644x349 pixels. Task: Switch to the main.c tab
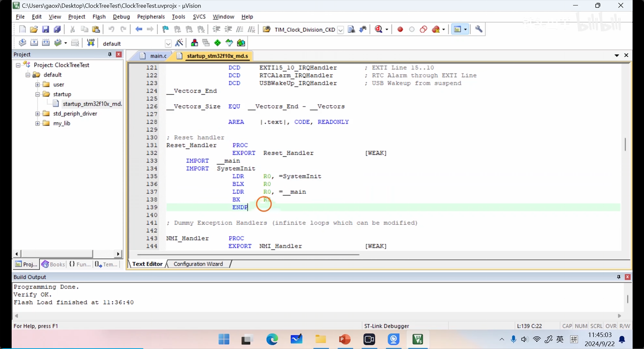pyautogui.click(x=158, y=56)
